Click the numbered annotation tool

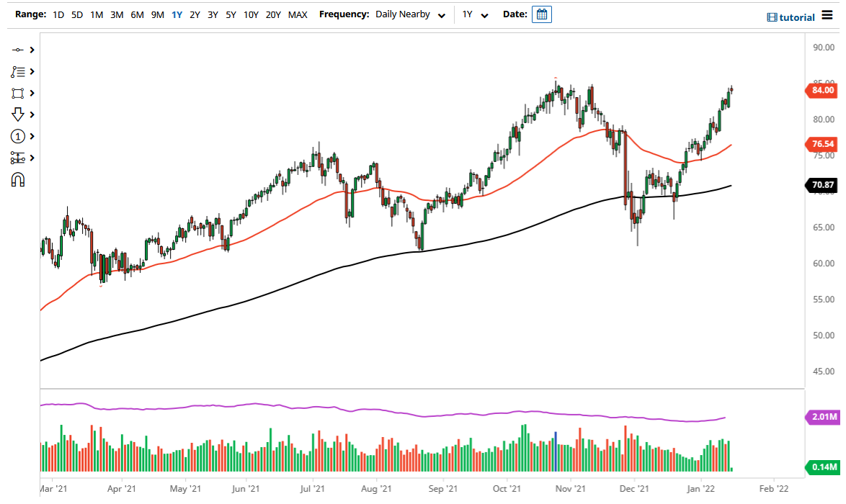pos(19,136)
